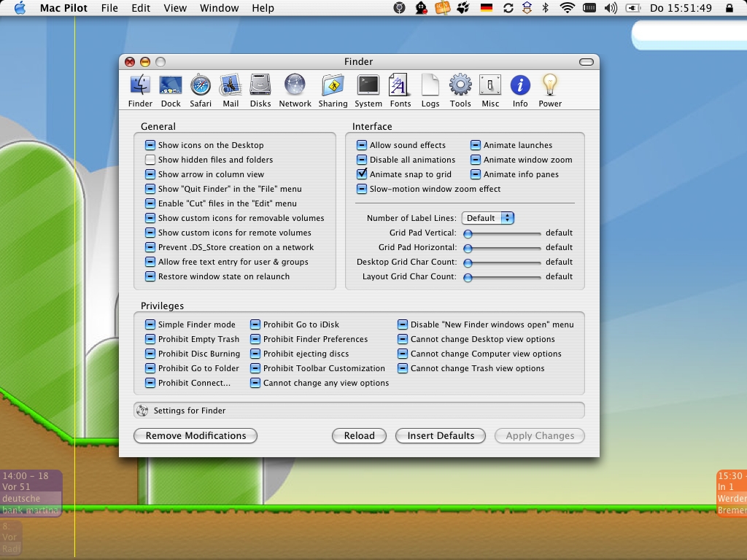Select the Fonts icon in toolbar

(400, 90)
